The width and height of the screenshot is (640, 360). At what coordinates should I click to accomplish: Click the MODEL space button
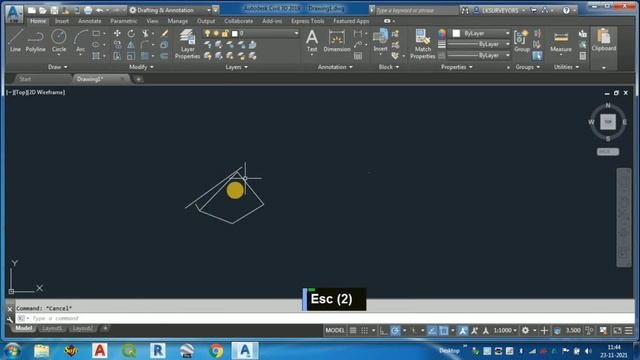335,331
